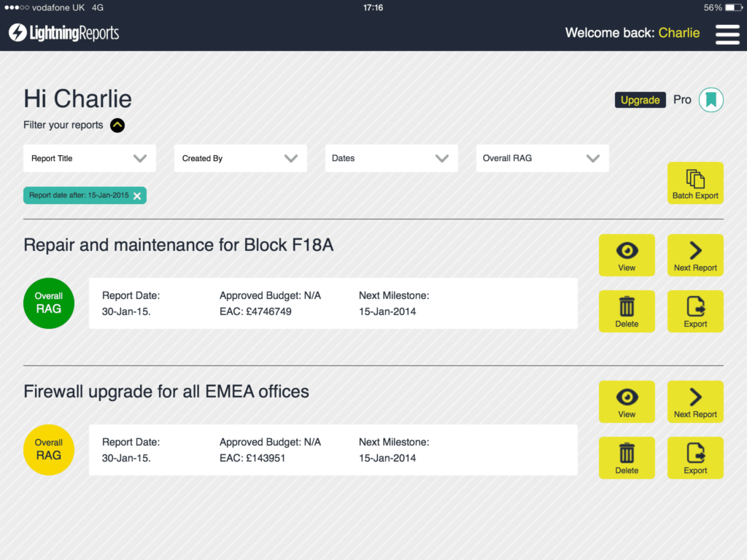This screenshot has width=747, height=560.
Task: Export the Repair and maintenance report
Action: coord(695,311)
